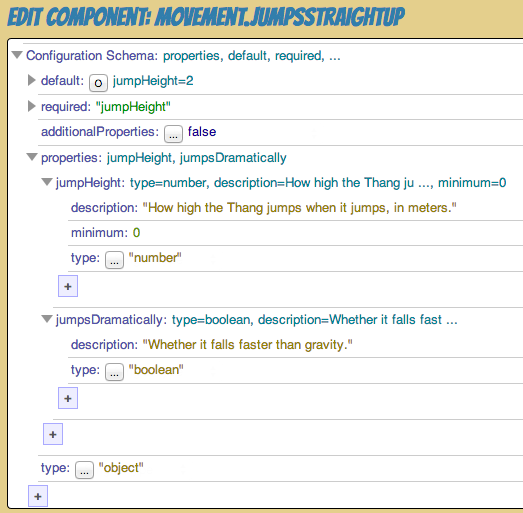Click the Edit Component: Movement.JumpsStraightUp heading

click(x=206, y=17)
